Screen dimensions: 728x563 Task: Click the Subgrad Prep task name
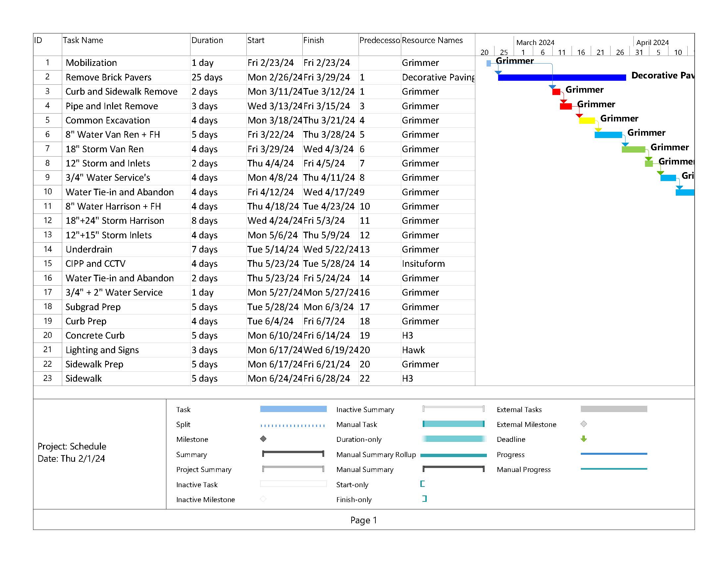93,307
